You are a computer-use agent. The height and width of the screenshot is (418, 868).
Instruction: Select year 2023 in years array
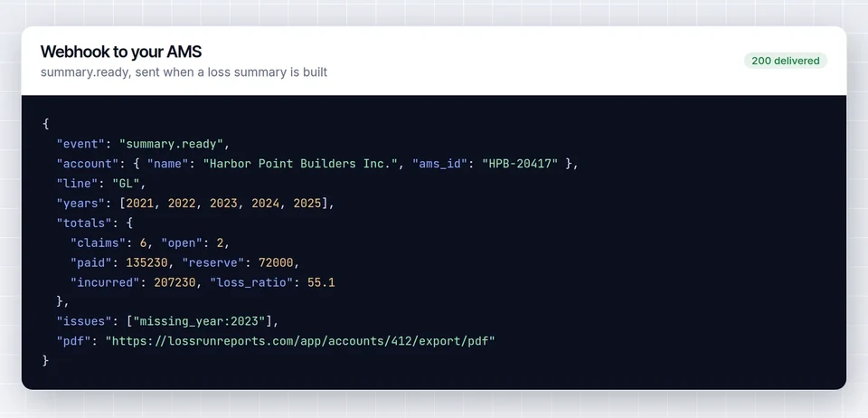(x=223, y=204)
